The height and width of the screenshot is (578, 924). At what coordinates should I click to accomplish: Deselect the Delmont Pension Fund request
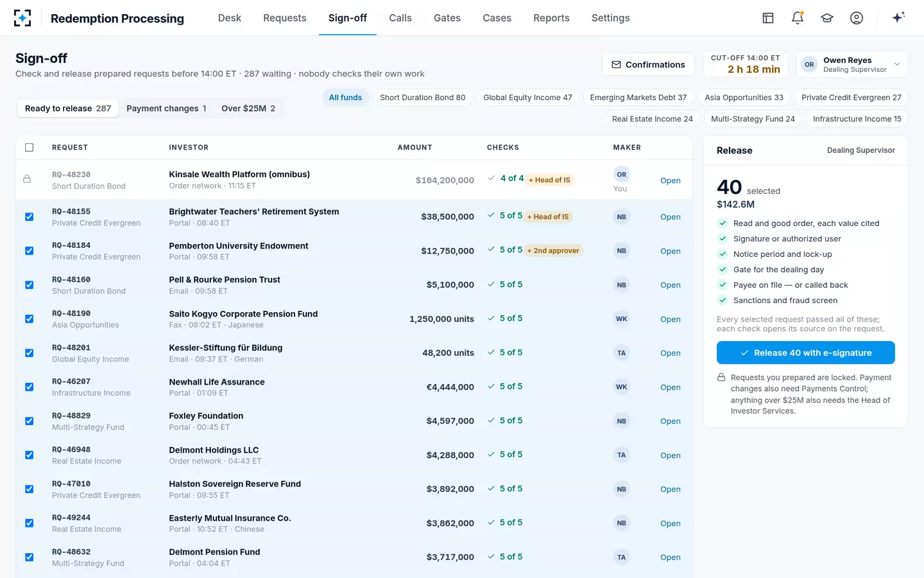coord(29,557)
